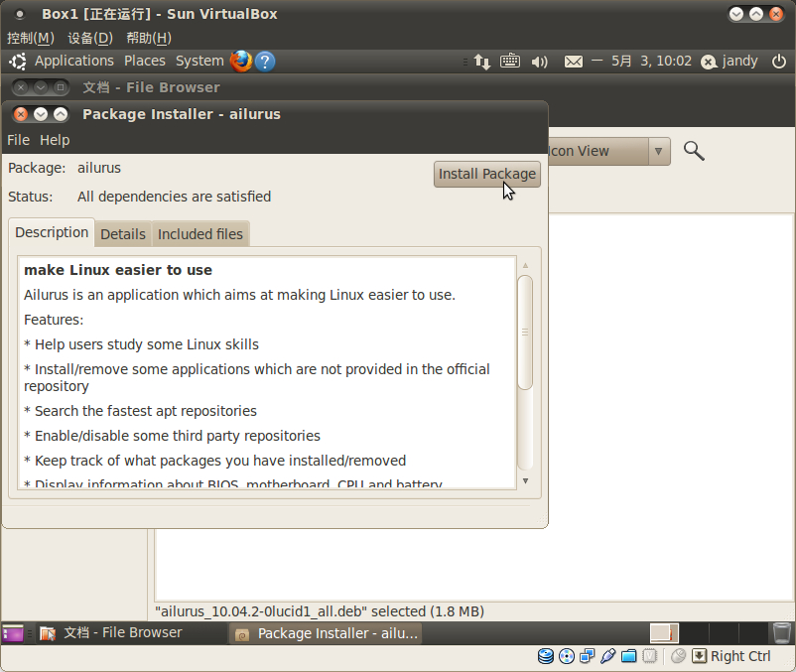796x672 pixels.
Task: Click the selected file status bar text
Action: pyautogui.click(x=320, y=611)
